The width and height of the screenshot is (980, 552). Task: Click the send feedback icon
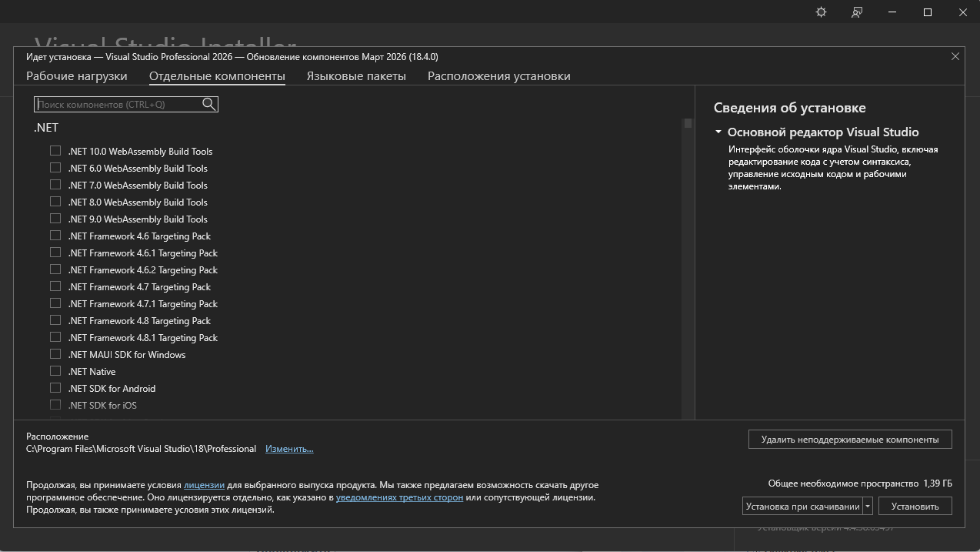tap(856, 12)
